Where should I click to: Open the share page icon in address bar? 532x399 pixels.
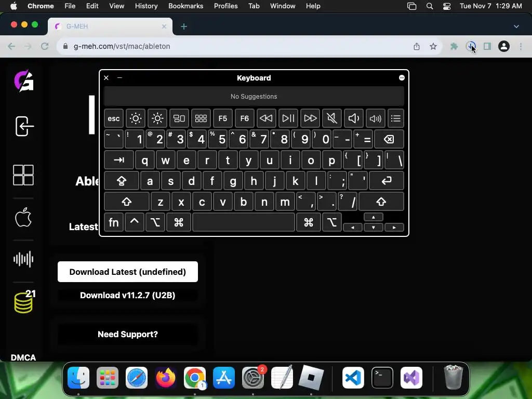coord(417,46)
